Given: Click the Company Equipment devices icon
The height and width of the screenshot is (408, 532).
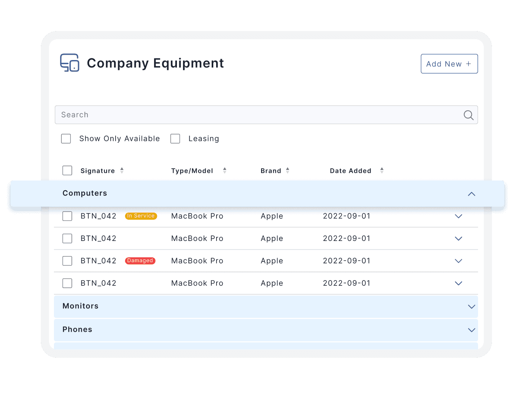Looking at the screenshot, I should pos(69,63).
